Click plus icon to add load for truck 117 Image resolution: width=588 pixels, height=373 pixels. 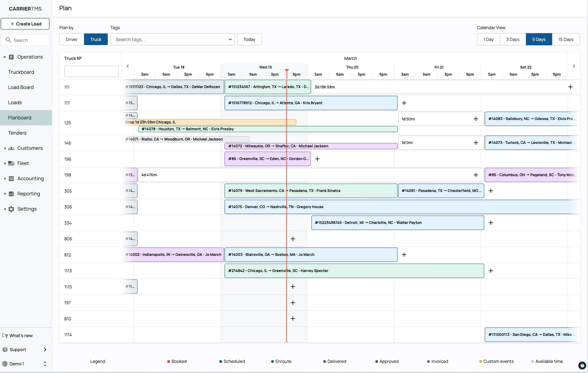point(404,103)
